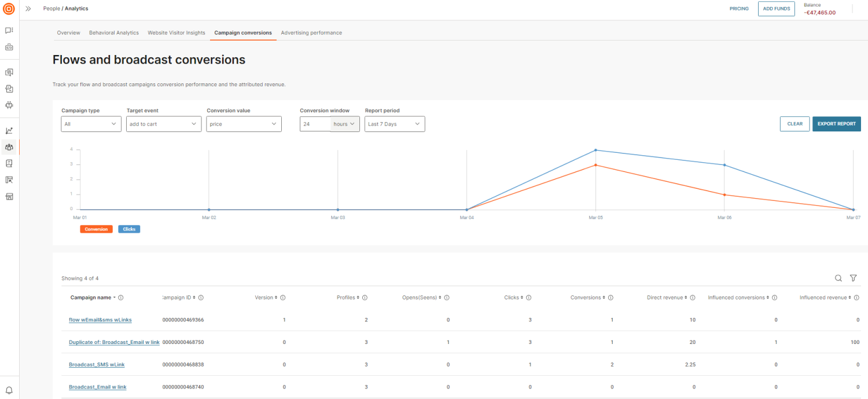Open the hours unit dropdown
Screen dimensions: 868x399
coord(345,124)
